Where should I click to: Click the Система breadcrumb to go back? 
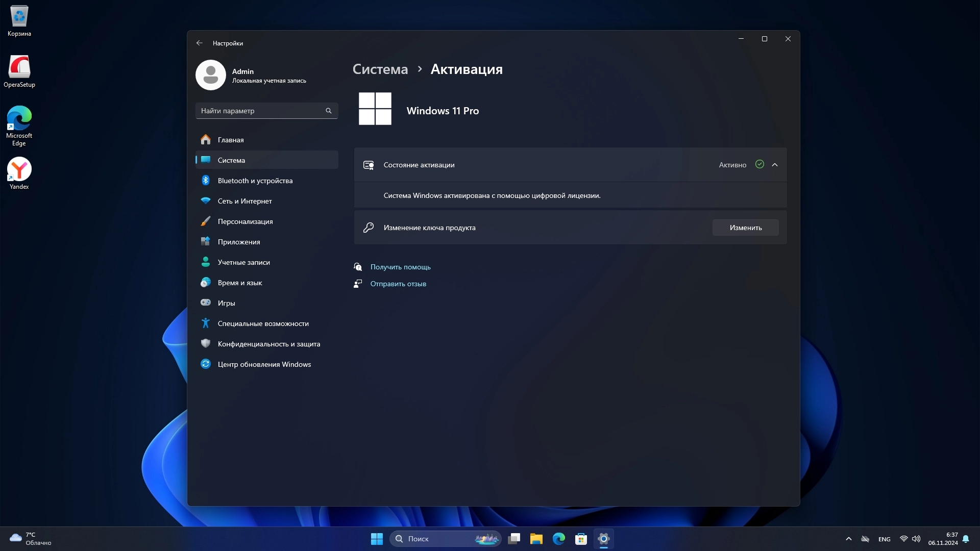pos(380,69)
